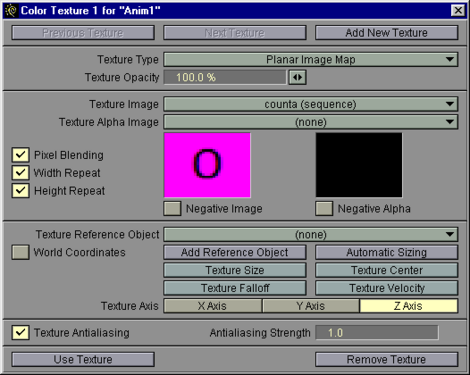The width and height of the screenshot is (470, 375).
Task: Click the Texture Type dropdown arrow
Action: coord(450,60)
